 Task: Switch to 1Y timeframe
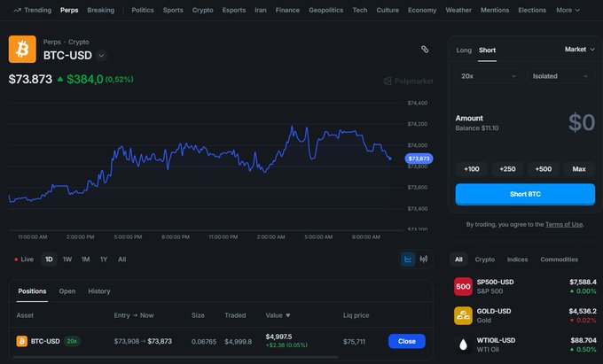[x=104, y=259]
